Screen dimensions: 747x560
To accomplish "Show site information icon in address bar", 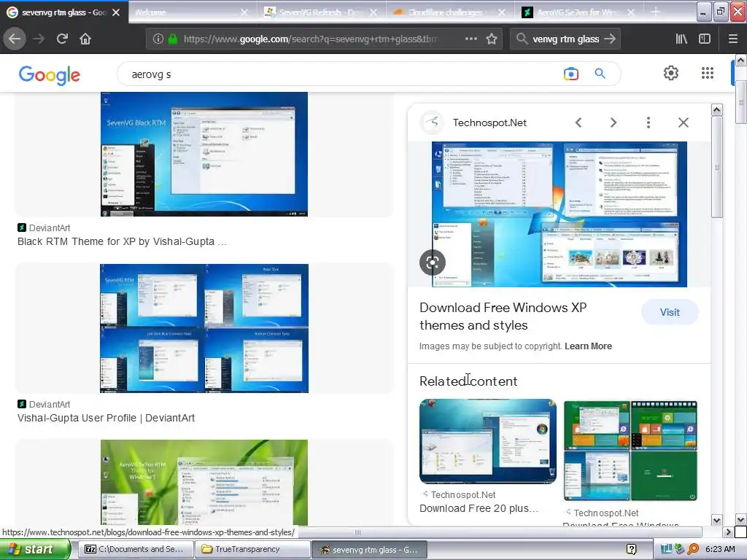I will point(158,39).
